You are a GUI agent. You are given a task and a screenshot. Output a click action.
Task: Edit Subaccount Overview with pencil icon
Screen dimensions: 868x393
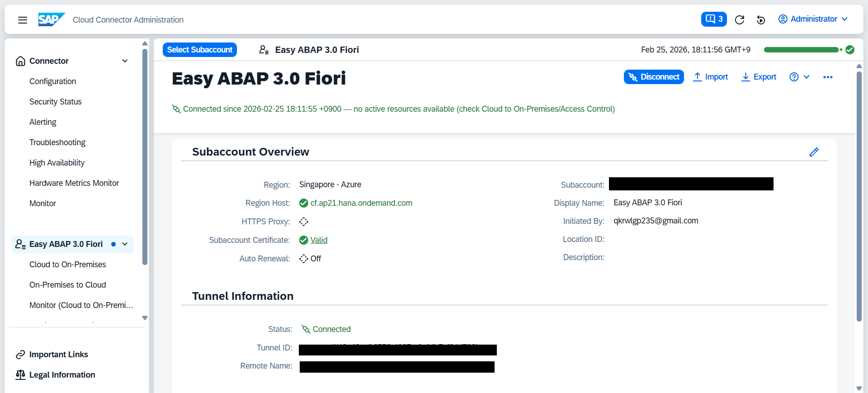[814, 152]
